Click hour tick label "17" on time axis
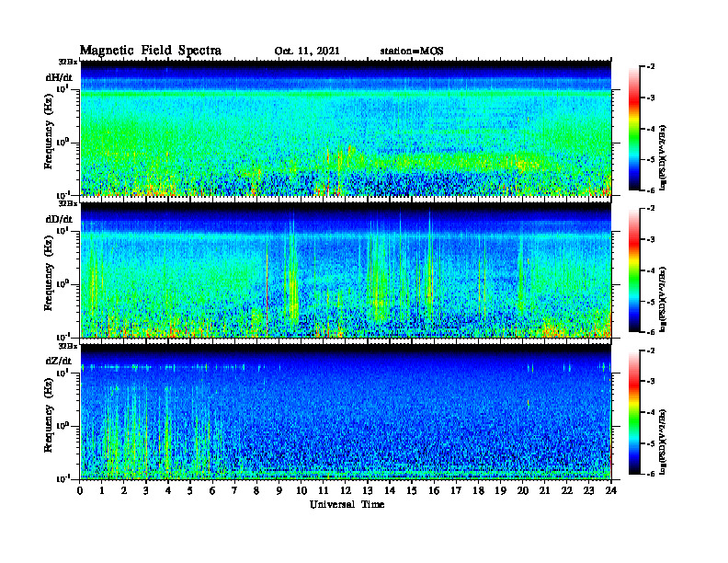Screen dimensions: 728x563 click(x=456, y=491)
